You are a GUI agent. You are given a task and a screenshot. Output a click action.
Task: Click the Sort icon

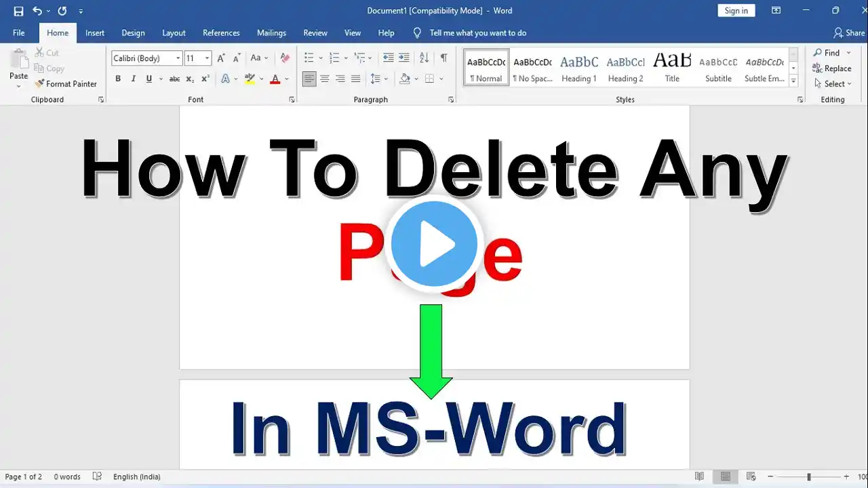pos(425,58)
